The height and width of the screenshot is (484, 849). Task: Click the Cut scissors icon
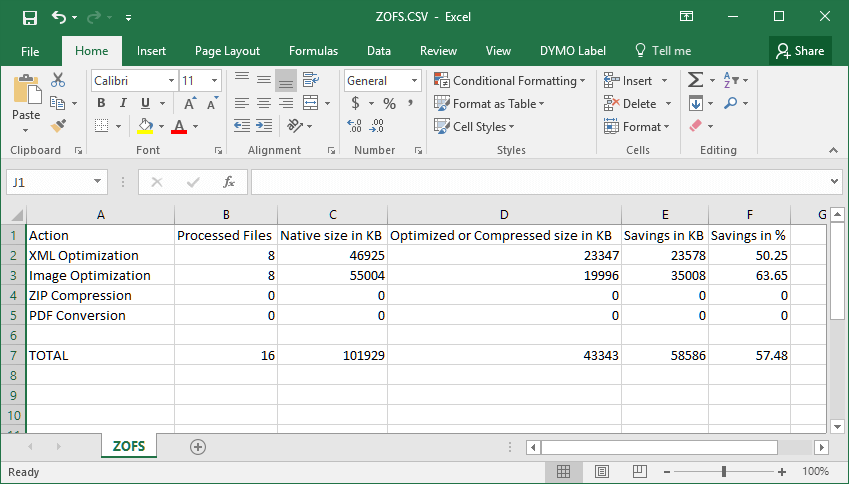point(58,81)
